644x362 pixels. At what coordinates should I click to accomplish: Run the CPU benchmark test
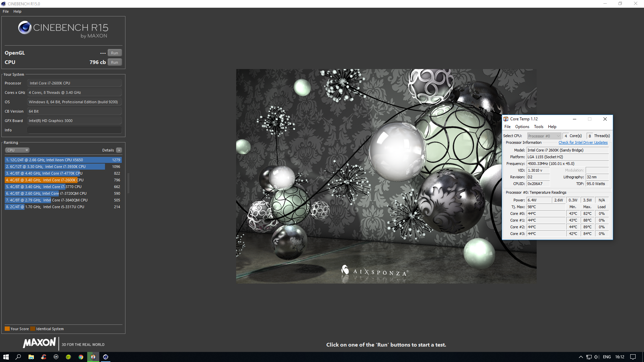click(x=114, y=62)
